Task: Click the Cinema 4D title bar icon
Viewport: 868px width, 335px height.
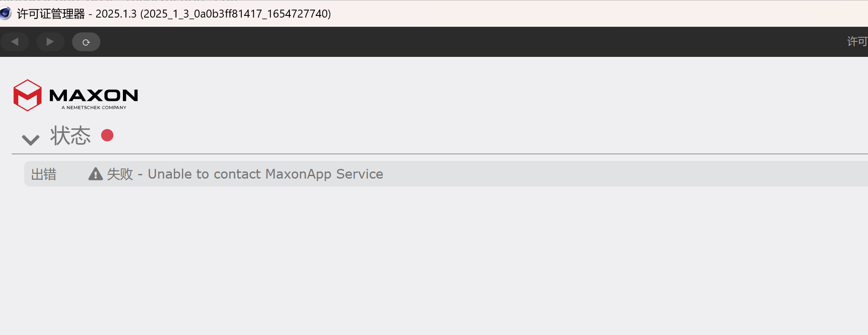Action: click(x=5, y=13)
